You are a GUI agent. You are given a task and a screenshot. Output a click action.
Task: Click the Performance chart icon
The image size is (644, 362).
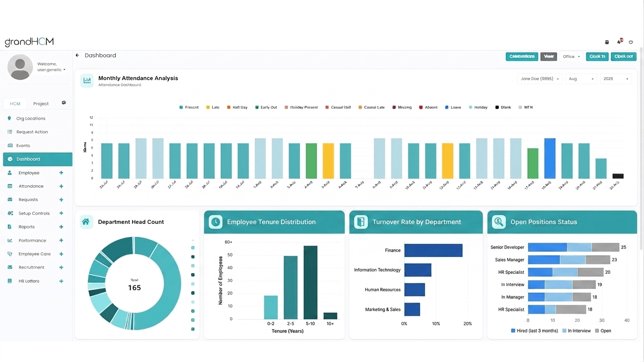[10, 240]
